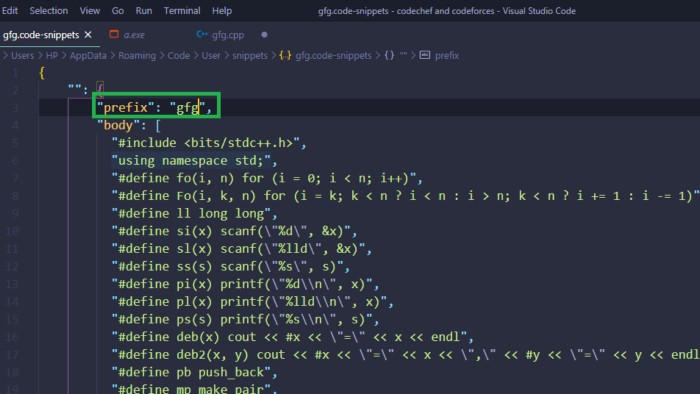Click the "#define pl(x) printf" line
700x394 pixels.
click(x=253, y=302)
